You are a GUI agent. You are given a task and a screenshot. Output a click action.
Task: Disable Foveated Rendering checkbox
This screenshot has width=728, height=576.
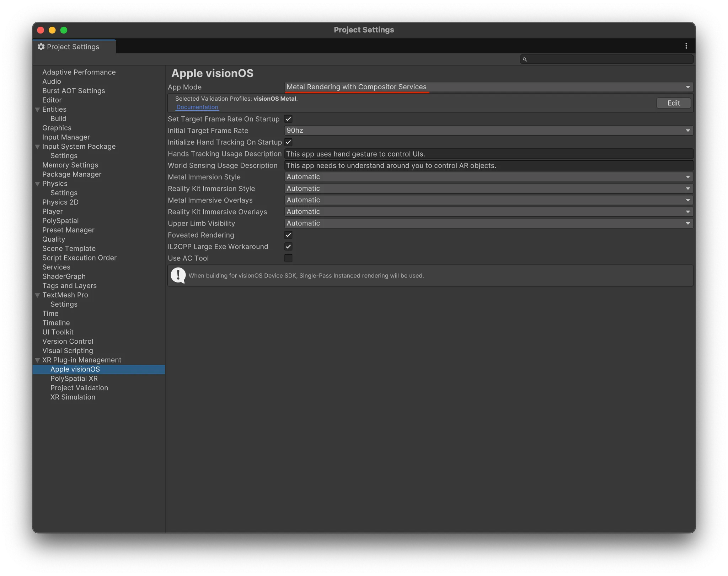288,235
